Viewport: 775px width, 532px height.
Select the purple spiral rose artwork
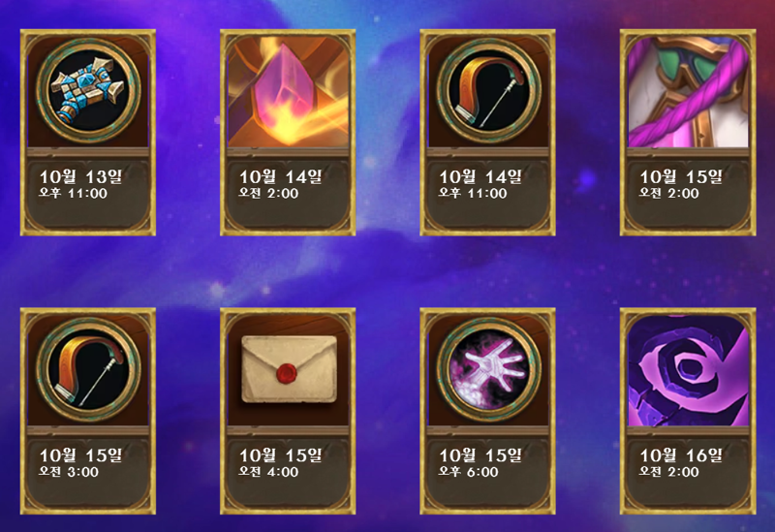tap(688, 371)
